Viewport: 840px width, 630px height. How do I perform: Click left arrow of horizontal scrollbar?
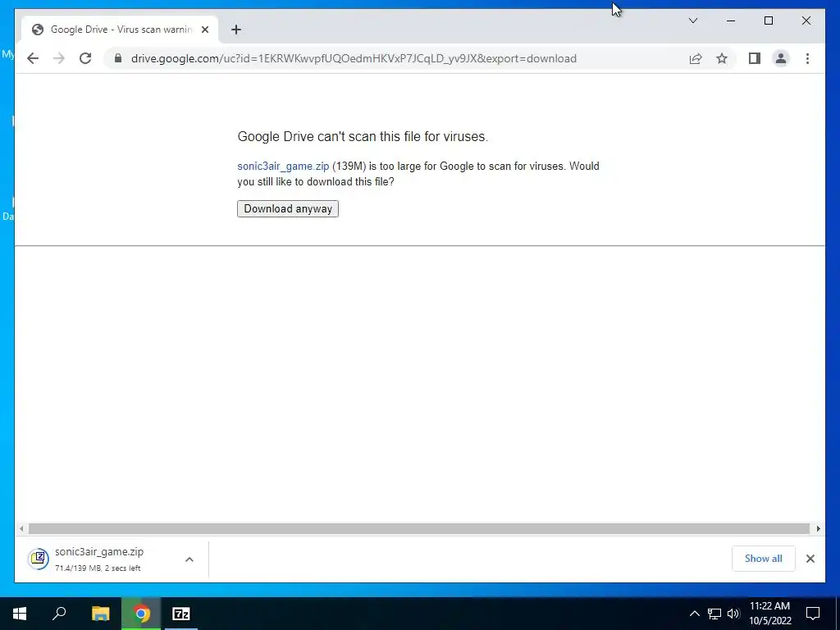coord(21,529)
